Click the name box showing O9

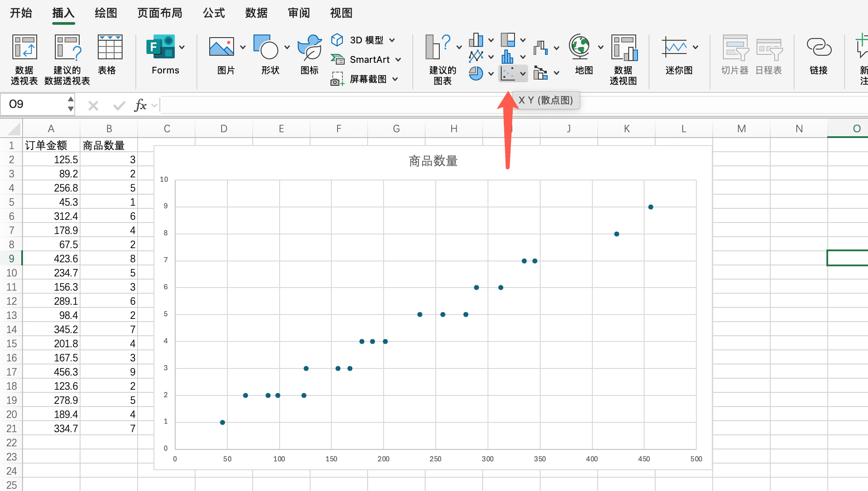[x=35, y=104]
